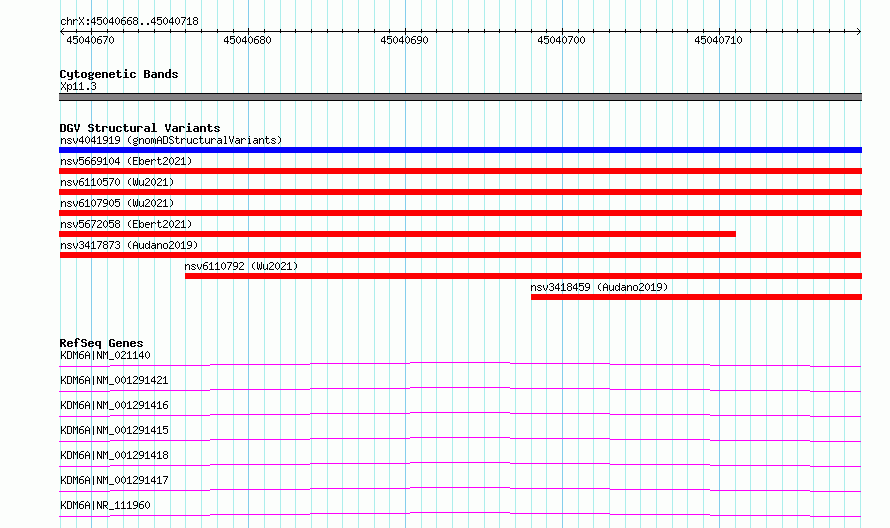Click ruler position 45040690
890x528 pixels.
[x=404, y=40]
